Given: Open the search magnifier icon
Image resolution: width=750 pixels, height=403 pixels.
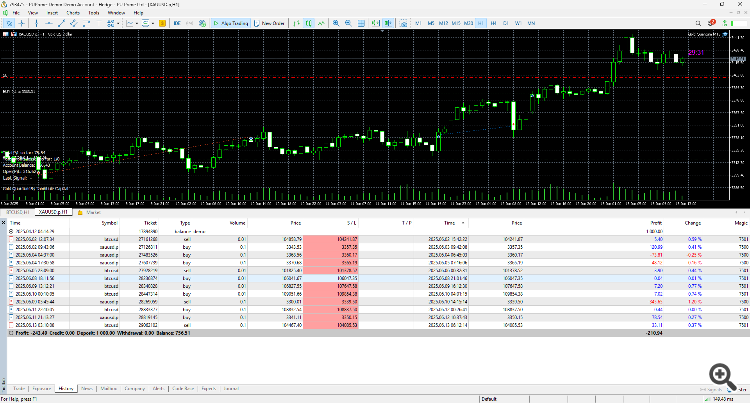Looking at the screenshot, I should pyautogui.click(x=698, y=23).
